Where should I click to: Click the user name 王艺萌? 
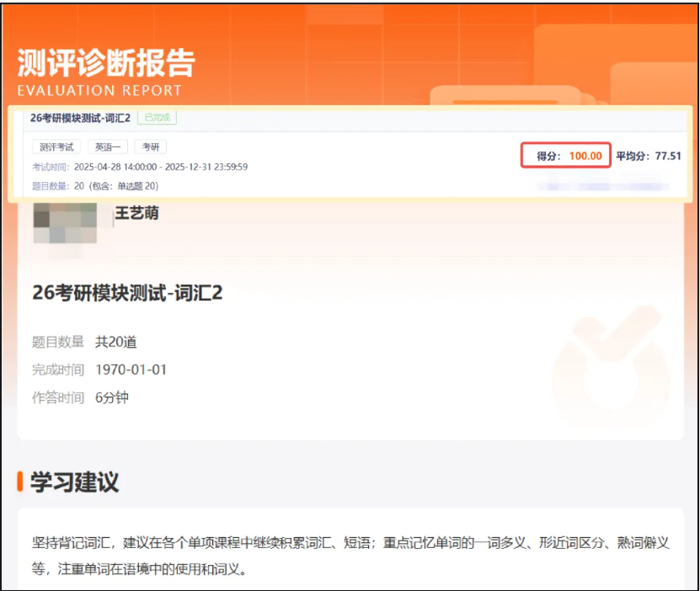(x=136, y=213)
